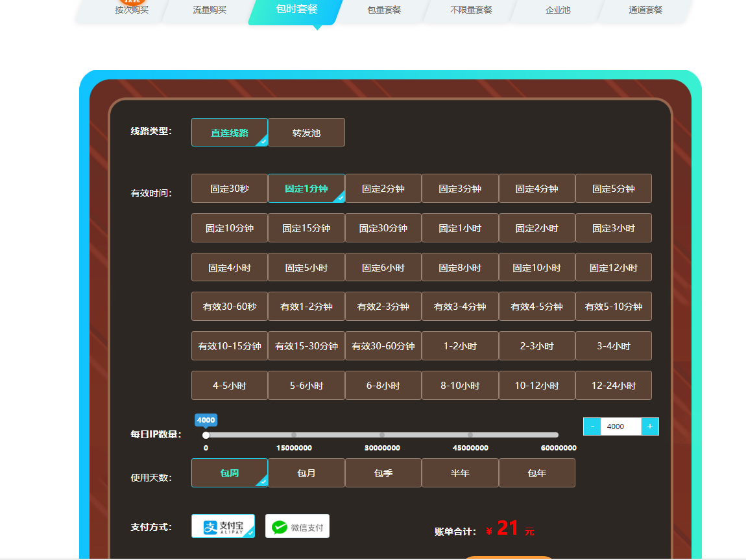Pick the 12-24小时 option

pyautogui.click(x=614, y=386)
